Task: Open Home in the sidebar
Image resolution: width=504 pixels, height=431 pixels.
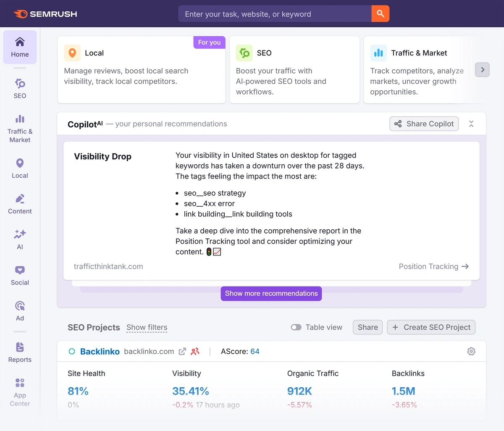Action: tap(20, 47)
